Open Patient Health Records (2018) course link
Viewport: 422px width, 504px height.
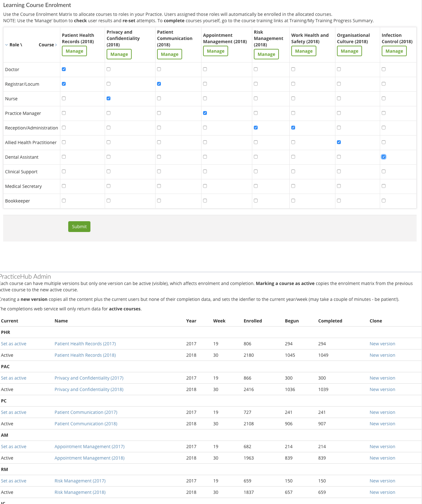[x=85, y=355]
